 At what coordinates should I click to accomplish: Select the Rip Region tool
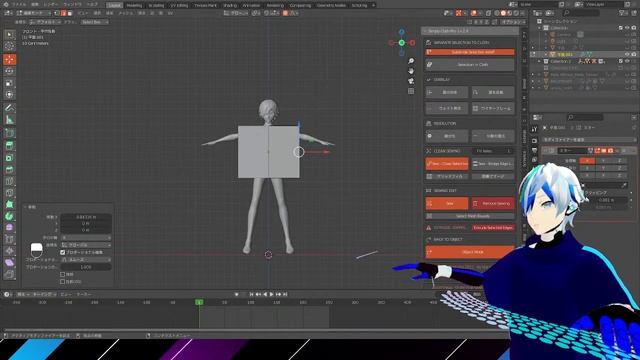tap(9, 275)
